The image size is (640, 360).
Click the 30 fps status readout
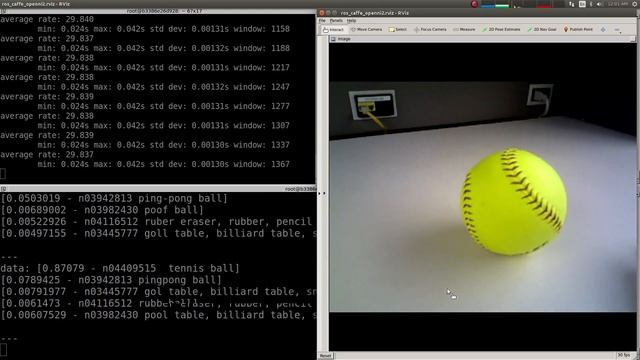[x=623, y=356]
